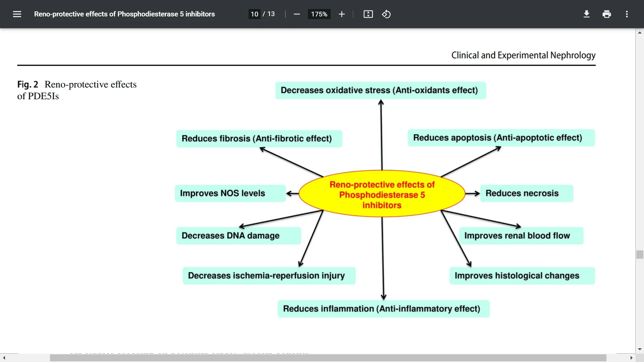Click the horizontal scrollbar thumb
This screenshot has height=362, width=644.
(328, 358)
